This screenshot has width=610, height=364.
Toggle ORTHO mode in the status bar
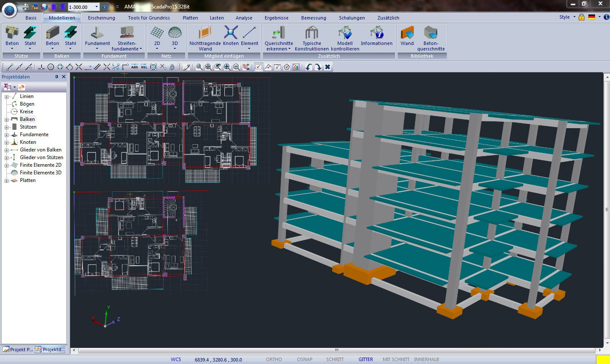click(274, 359)
